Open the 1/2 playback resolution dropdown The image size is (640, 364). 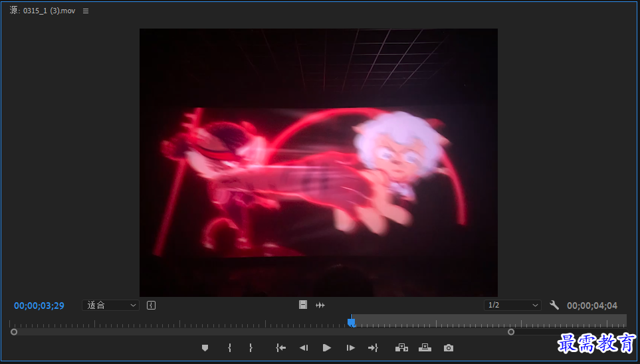click(512, 306)
